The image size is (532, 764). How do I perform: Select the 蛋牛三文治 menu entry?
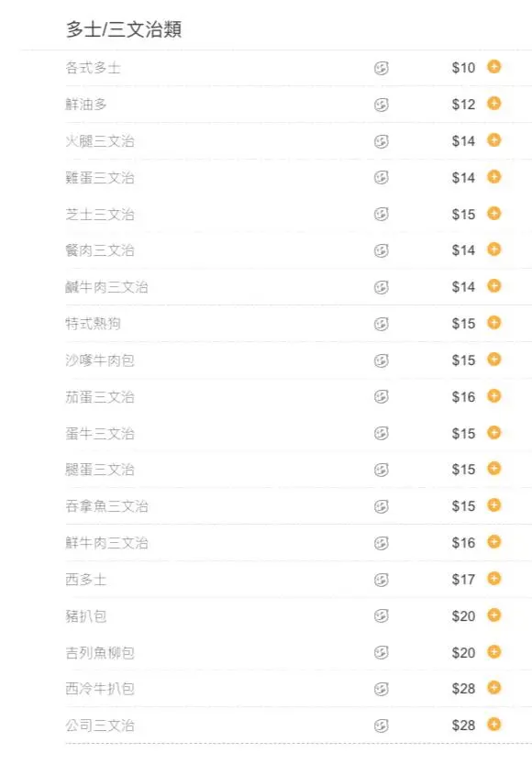(x=100, y=433)
